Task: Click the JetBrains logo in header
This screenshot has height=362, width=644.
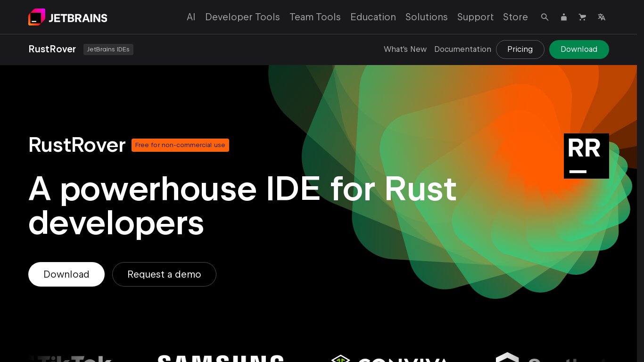Action: point(68,17)
